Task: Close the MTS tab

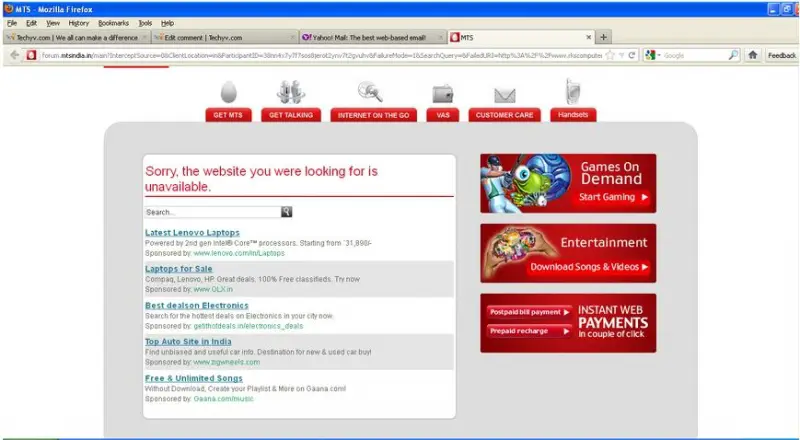Action: point(588,37)
